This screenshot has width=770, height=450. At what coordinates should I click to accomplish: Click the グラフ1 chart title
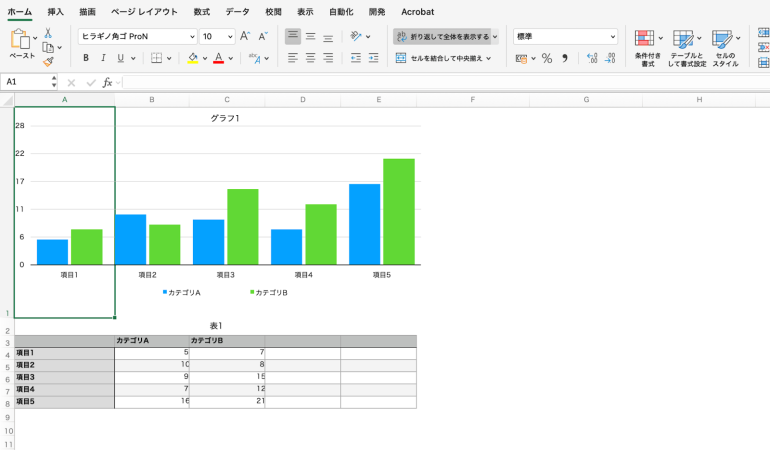click(225, 118)
